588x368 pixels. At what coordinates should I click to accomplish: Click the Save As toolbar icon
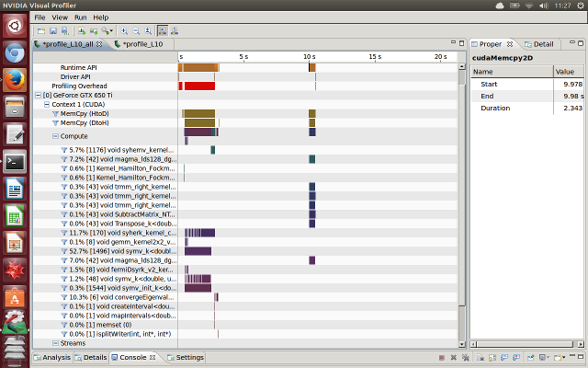65,31
